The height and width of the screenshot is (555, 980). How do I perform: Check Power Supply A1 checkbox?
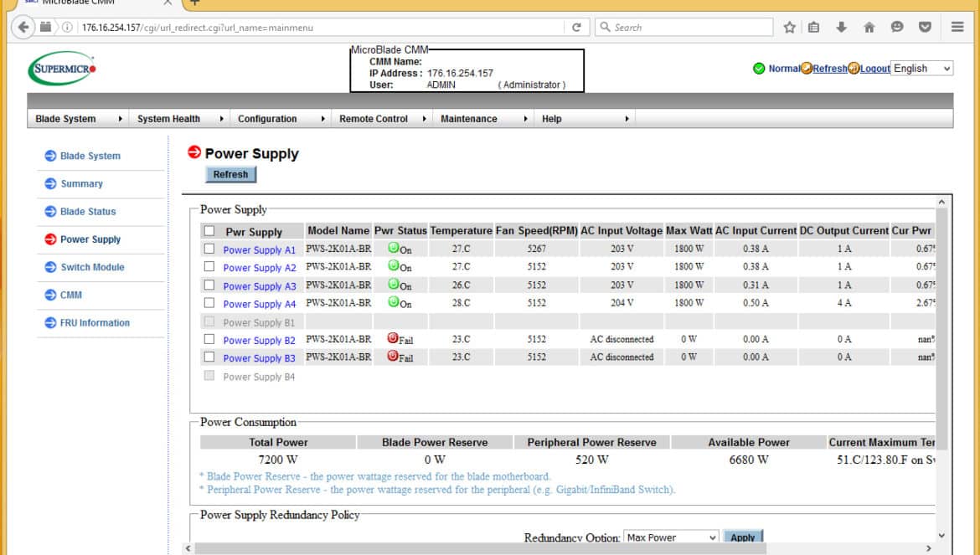click(x=209, y=249)
